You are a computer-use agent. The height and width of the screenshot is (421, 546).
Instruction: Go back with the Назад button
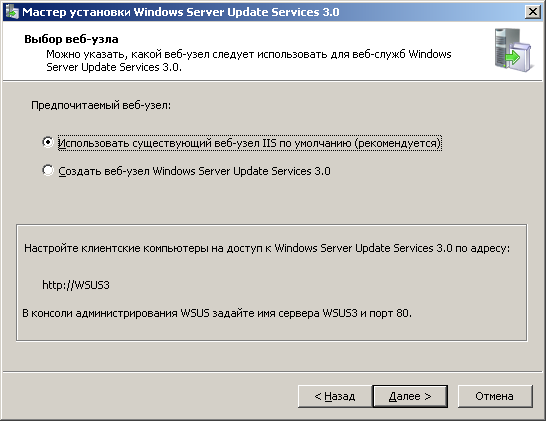click(x=335, y=396)
